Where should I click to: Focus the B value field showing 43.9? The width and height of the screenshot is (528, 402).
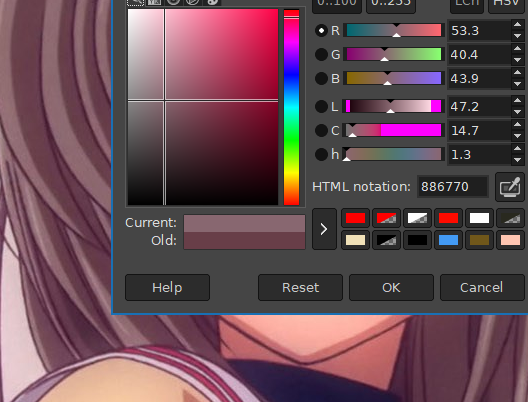479,78
